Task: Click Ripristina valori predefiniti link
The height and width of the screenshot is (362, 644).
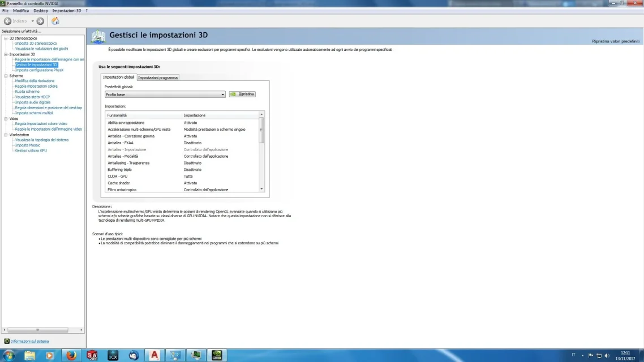Action: 615,41
